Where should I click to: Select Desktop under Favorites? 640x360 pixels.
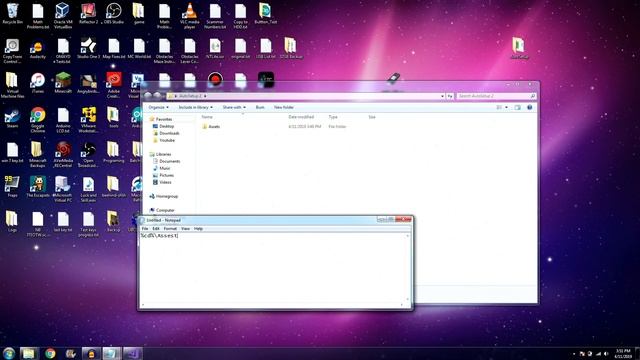167,126
